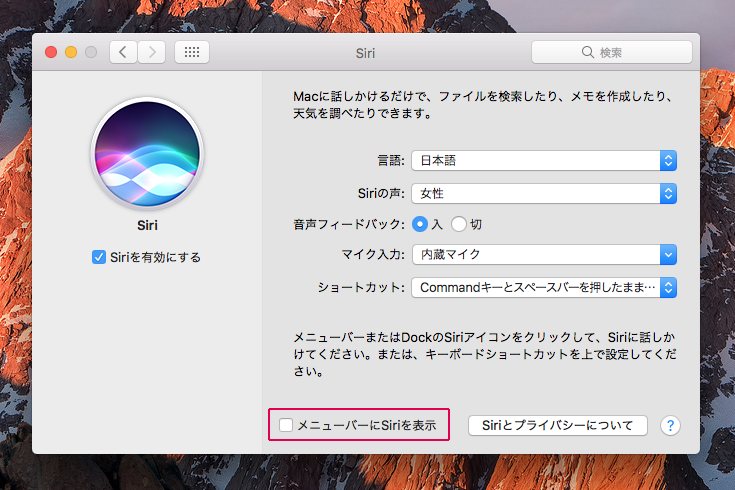
Task: Click the マイク入力 label
Action: [x=373, y=255]
